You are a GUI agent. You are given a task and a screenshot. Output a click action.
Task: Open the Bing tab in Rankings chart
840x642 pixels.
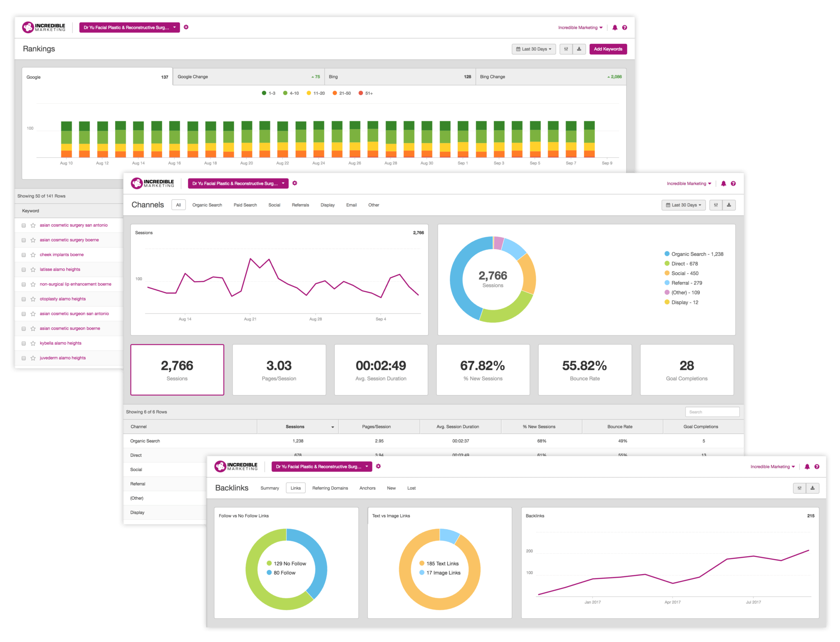point(400,77)
